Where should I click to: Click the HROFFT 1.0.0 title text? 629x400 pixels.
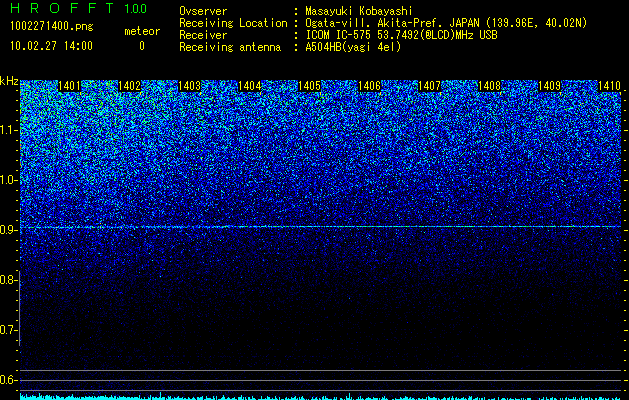click(79, 8)
